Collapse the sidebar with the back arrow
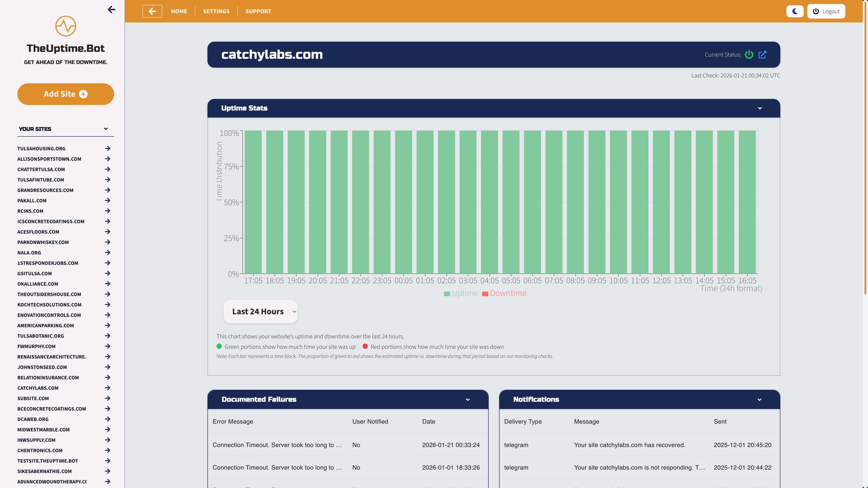This screenshot has width=868, height=488. click(x=112, y=10)
